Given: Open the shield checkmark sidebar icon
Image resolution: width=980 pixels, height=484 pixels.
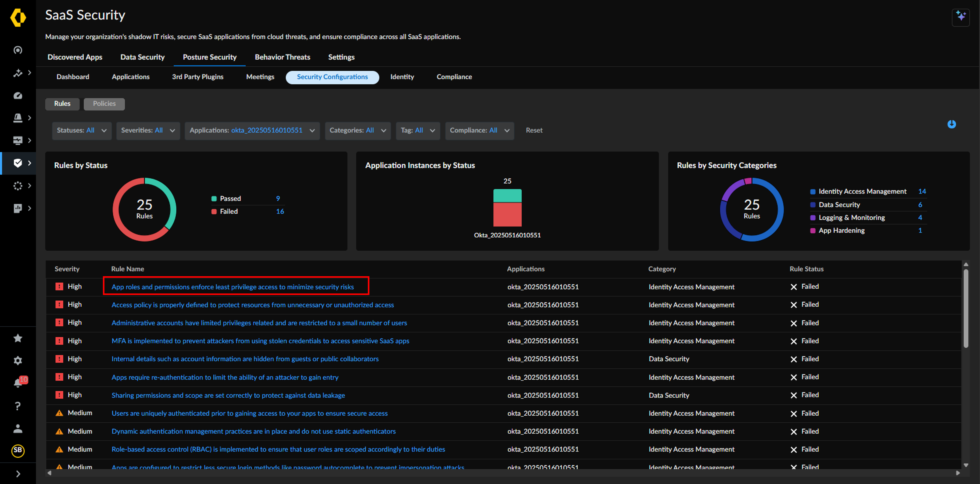Looking at the screenshot, I should tap(18, 163).
